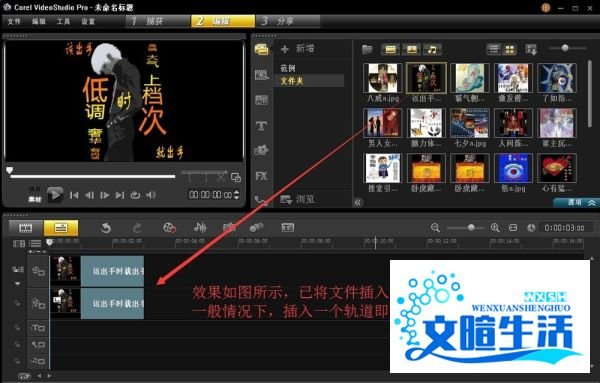
Task: Step to the next frame
Action: [104, 195]
